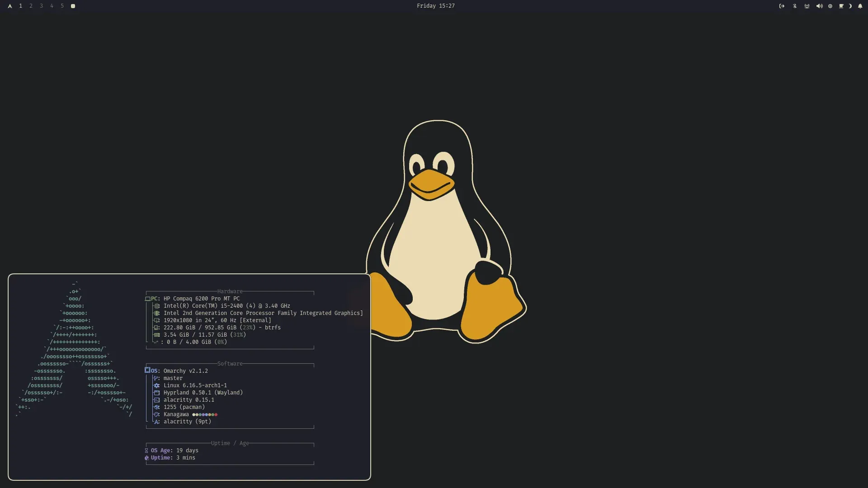
Task: Click the Uptime / Age section heading
Action: point(230,443)
